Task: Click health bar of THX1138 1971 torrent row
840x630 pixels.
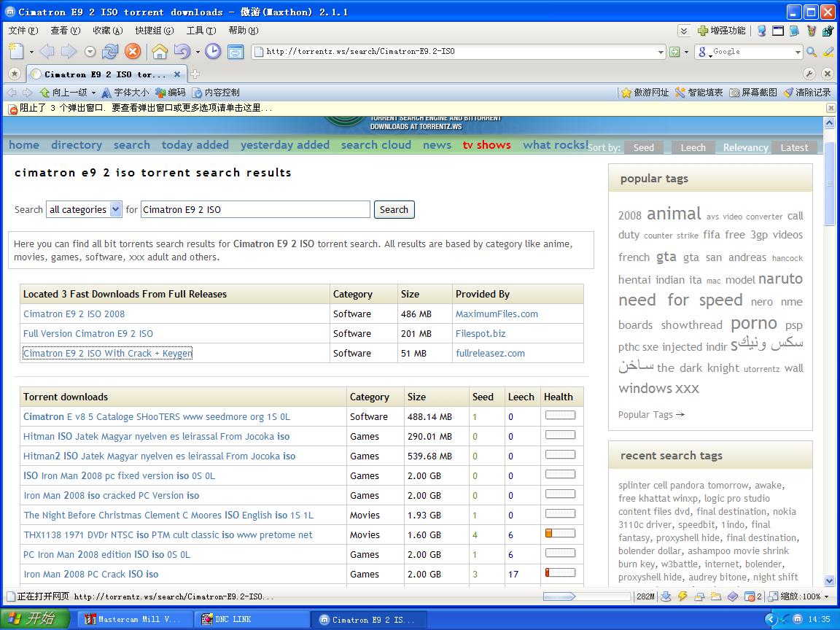Action: click(x=560, y=533)
